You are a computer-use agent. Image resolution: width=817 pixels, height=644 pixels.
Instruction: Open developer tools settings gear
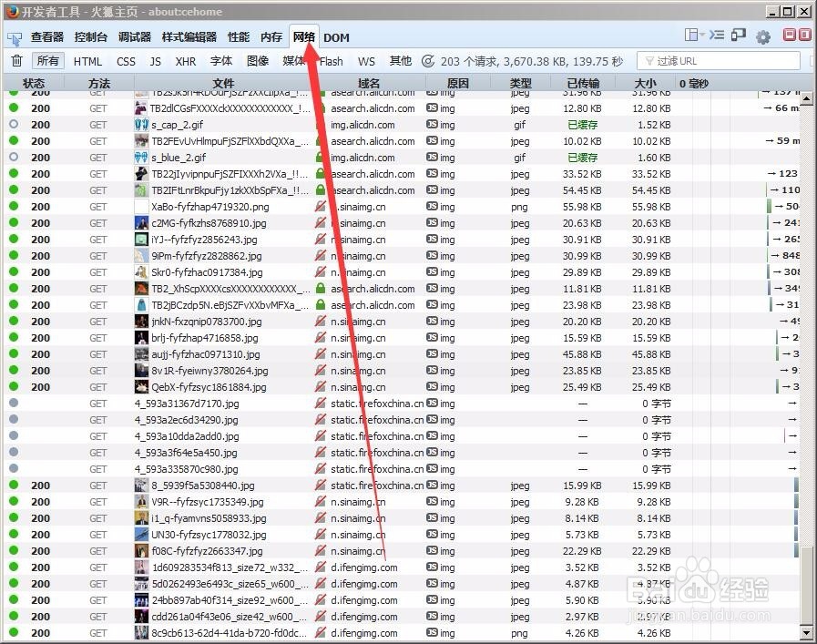click(x=762, y=36)
